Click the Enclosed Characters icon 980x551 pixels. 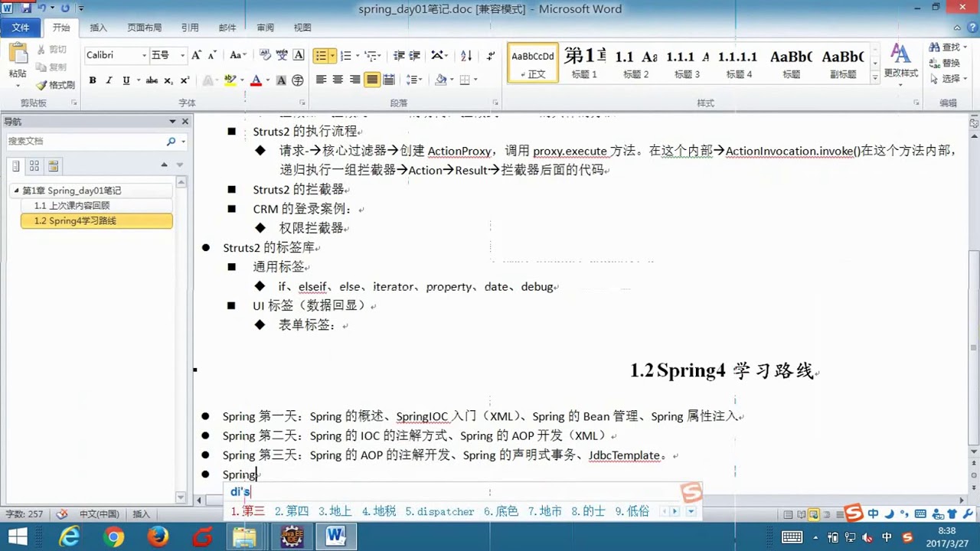coord(298,80)
